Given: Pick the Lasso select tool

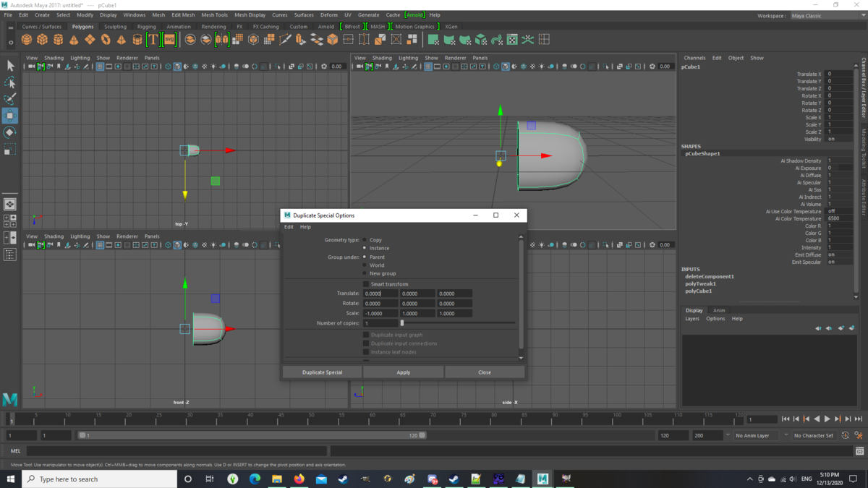Looking at the screenshot, I should click(x=9, y=82).
